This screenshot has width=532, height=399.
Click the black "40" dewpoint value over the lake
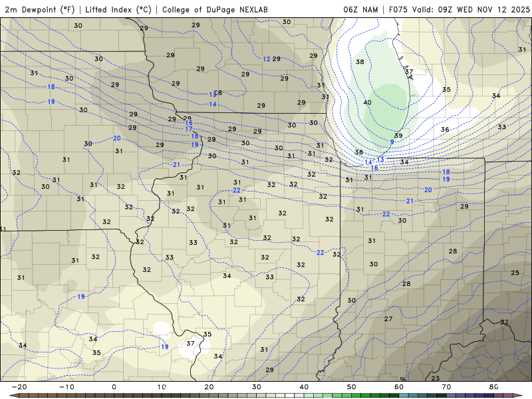tap(367, 102)
